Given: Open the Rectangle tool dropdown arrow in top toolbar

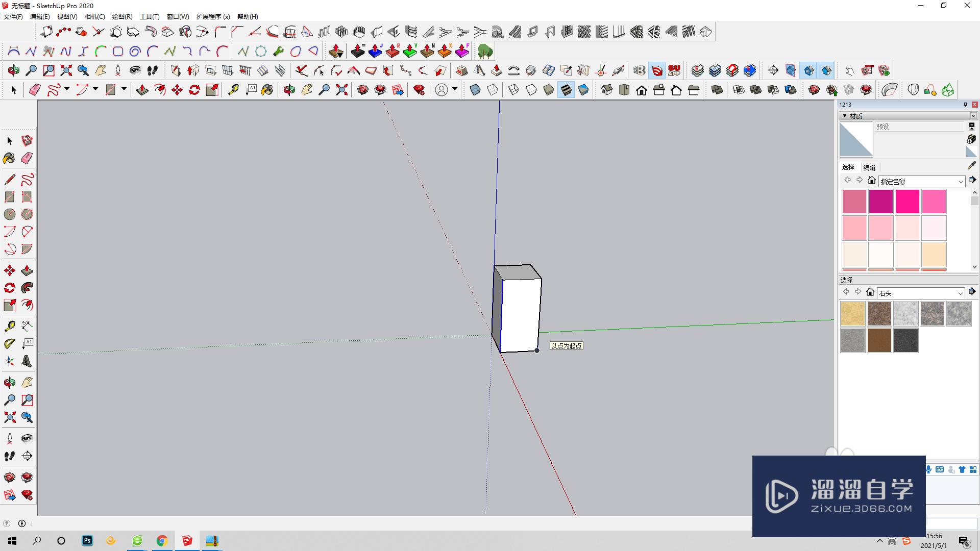Looking at the screenshot, I should click(124, 89).
